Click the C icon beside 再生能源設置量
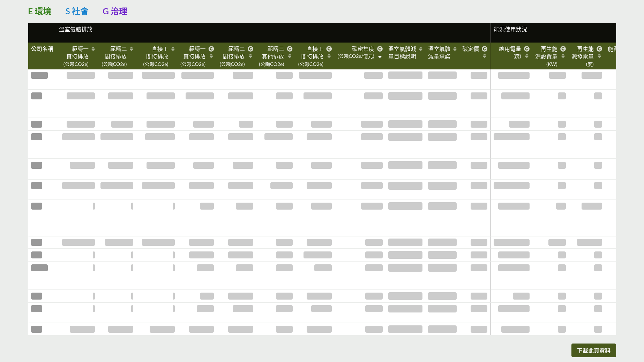Viewport: 644px width, 362px height. (x=563, y=49)
